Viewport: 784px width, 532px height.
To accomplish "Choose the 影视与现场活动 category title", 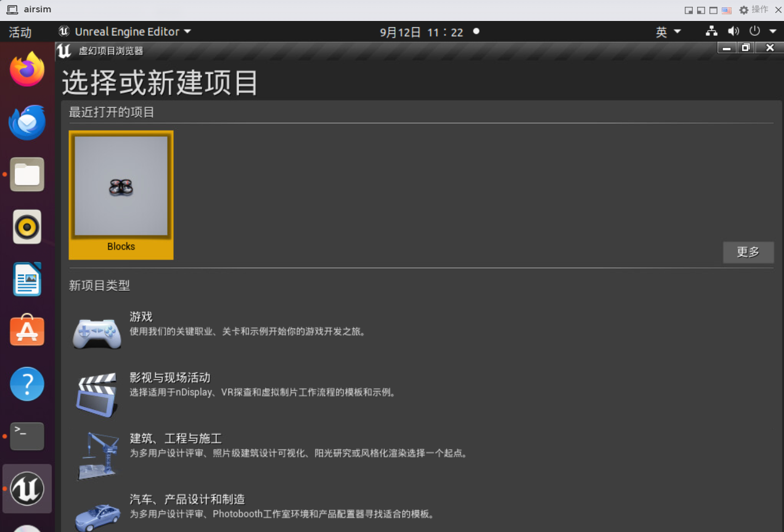I will pyautogui.click(x=170, y=377).
